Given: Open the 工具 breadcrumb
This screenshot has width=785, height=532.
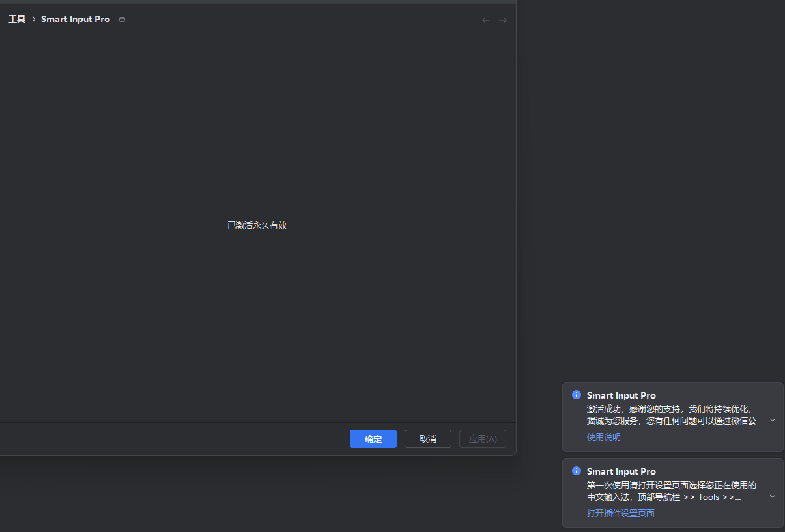Looking at the screenshot, I should 17,19.
